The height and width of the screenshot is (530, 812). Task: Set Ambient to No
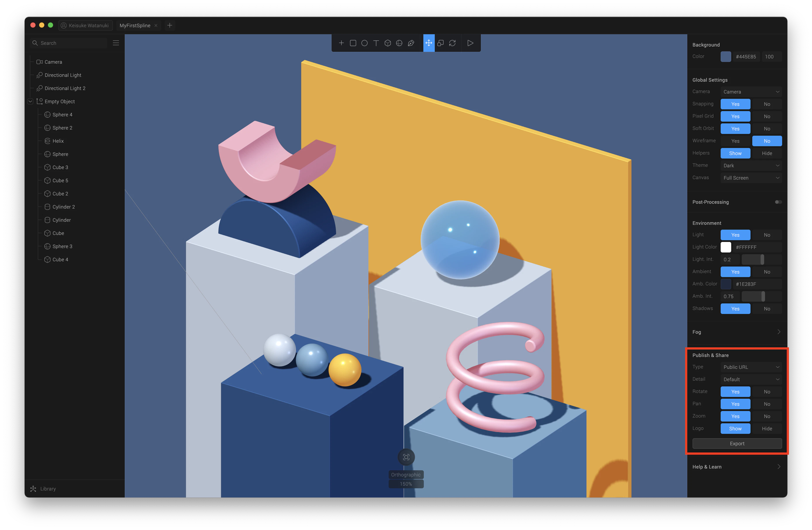click(767, 272)
